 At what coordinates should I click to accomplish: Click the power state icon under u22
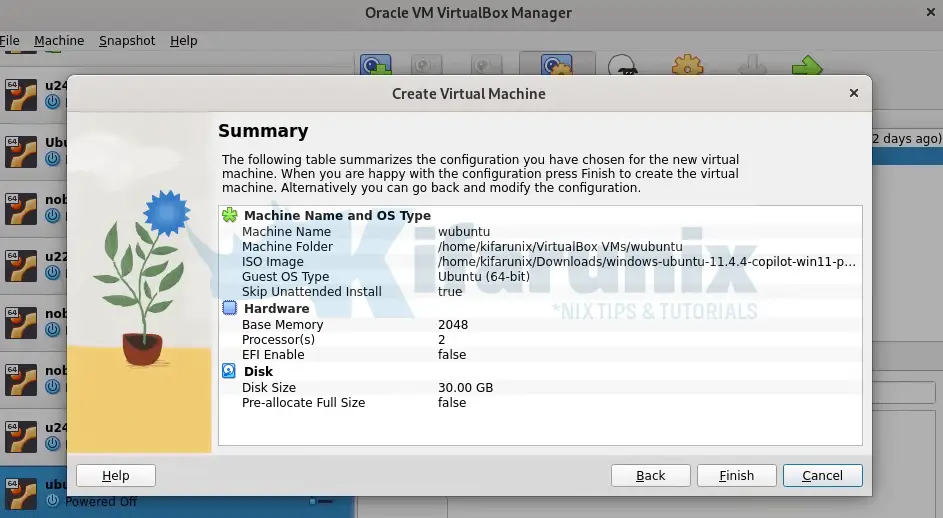click(53, 273)
